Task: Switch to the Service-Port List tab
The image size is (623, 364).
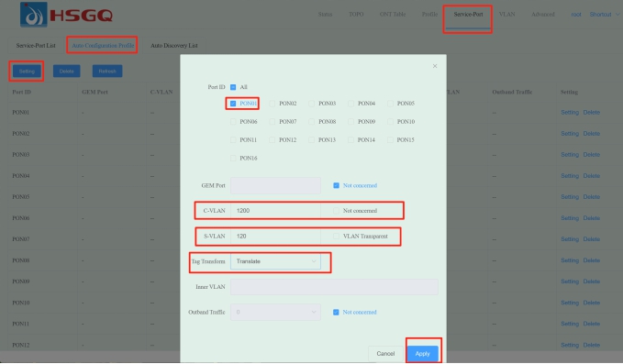Action: [36, 45]
